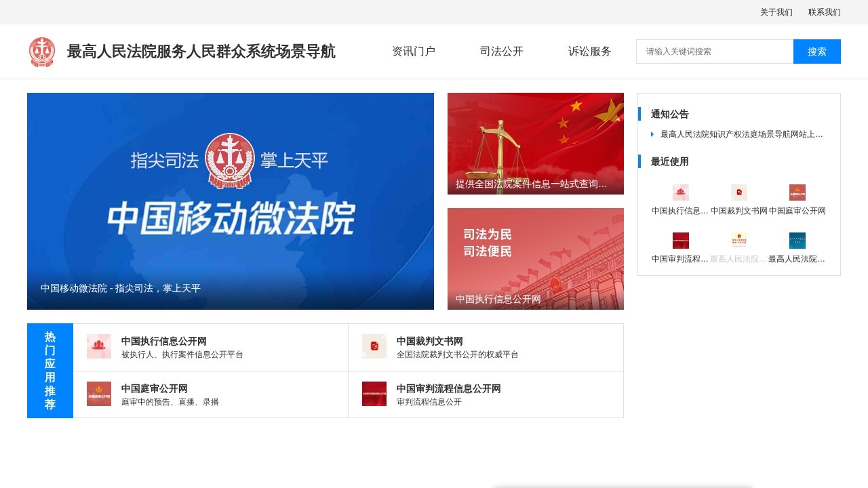Click the 中国庭审公开网 icon in 热门应用推荐
The height and width of the screenshot is (488, 868).
pyautogui.click(x=99, y=394)
